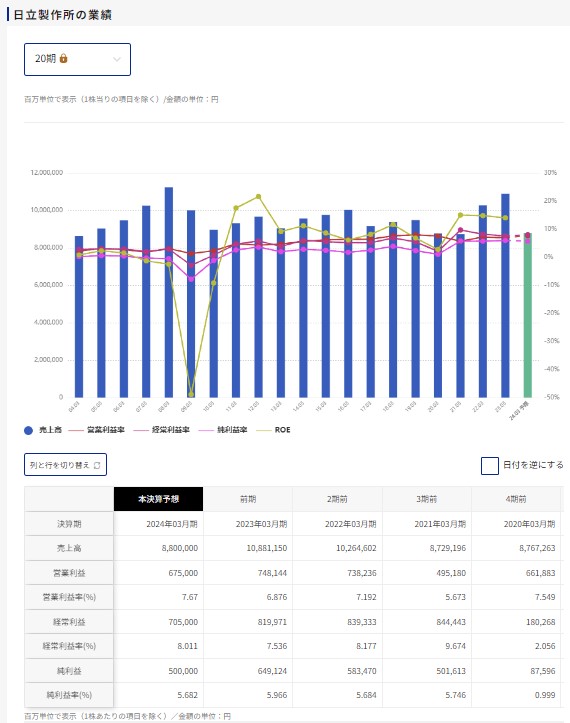Select the 本決算予想 column header
Screen dimensions: 570x723
coord(158,499)
